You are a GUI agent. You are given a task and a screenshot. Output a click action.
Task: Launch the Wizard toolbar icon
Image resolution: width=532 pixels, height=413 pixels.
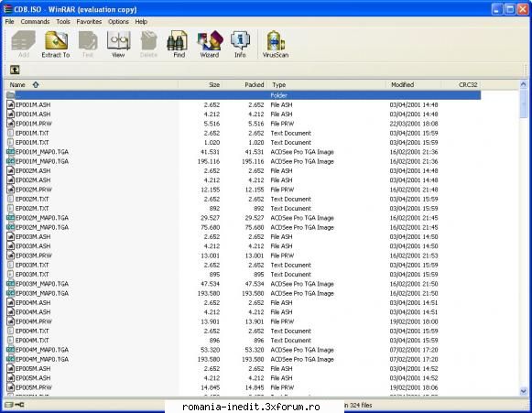tap(211, 40)
